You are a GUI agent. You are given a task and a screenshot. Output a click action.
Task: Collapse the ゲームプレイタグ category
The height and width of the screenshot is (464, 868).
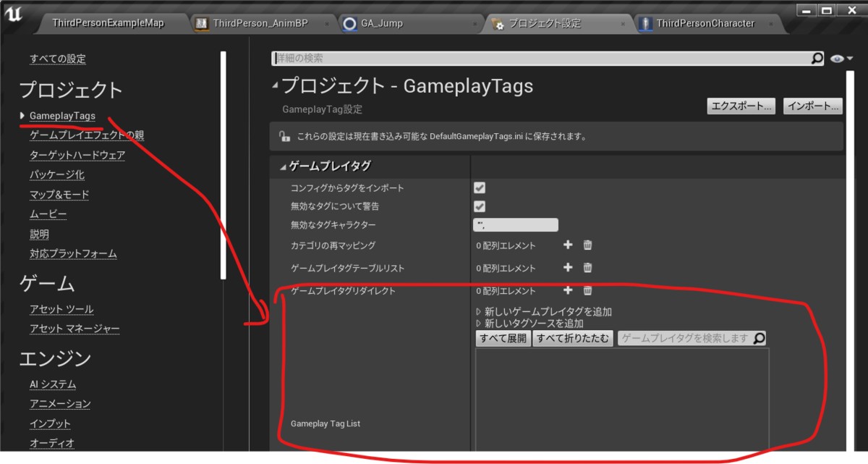(283, 166)
